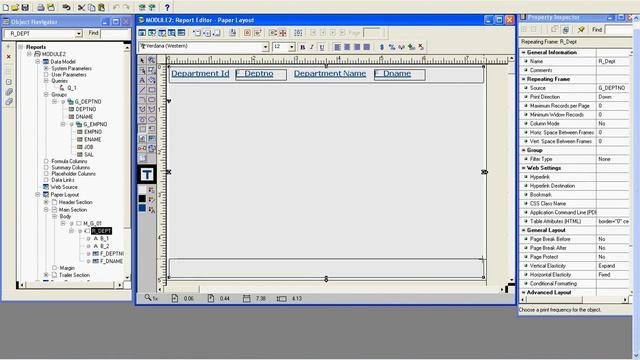
Task: Click the F_Dname field in layout
Action: 400,74
